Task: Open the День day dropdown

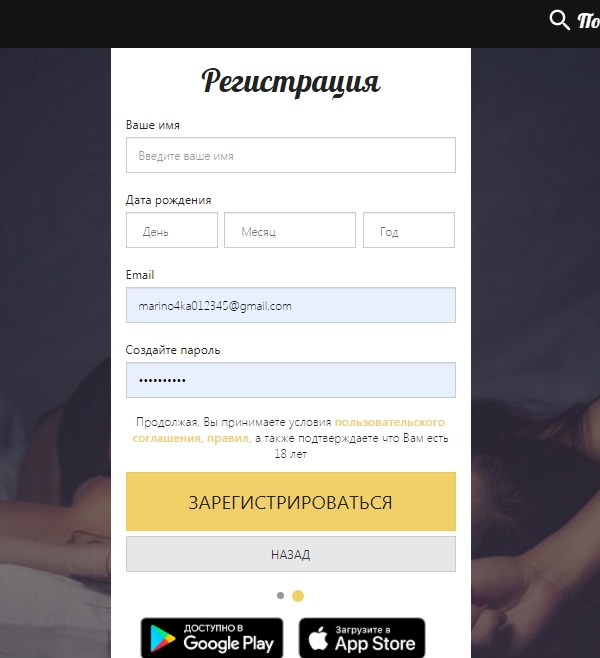Action: pos(172,230)
